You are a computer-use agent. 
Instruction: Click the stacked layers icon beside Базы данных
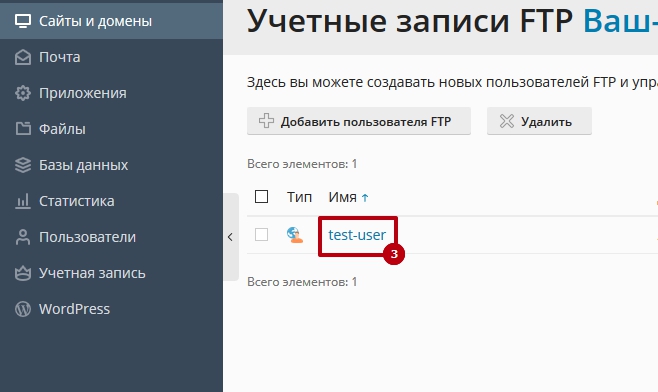coord(23,165)
